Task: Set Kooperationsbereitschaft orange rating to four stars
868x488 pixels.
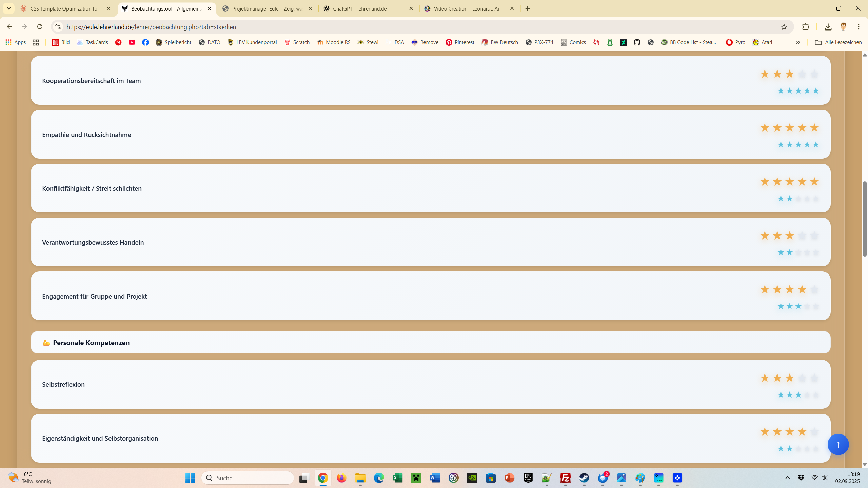Action: tap(802, 74)
